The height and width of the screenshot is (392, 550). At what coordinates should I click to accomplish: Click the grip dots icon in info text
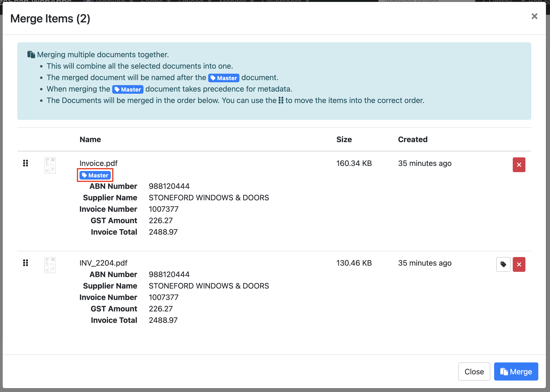coord(281,100)
